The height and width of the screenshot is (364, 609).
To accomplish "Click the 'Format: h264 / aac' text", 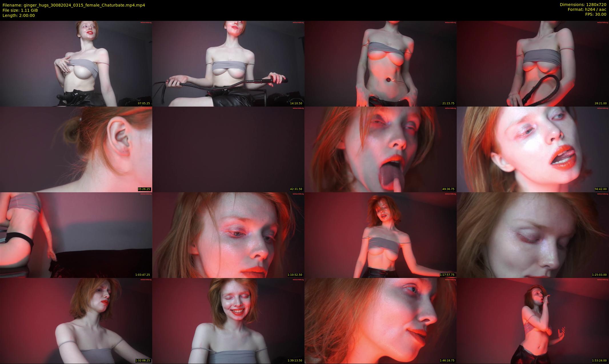I will (x=587, y=9).
